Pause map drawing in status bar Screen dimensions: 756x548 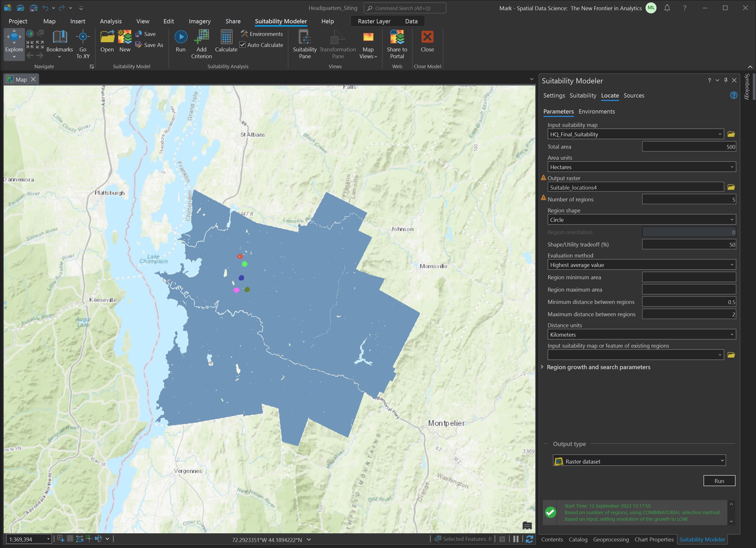(516, 539)
